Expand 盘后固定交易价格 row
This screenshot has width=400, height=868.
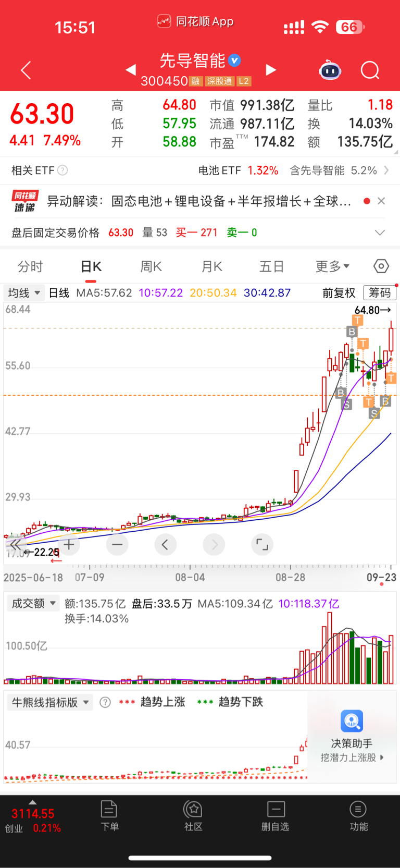tap(380, 233)
